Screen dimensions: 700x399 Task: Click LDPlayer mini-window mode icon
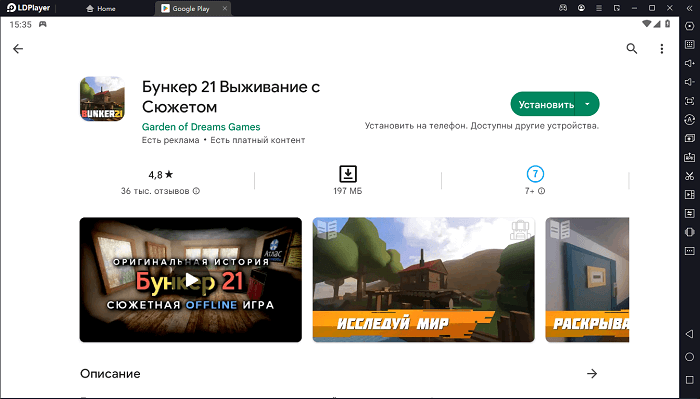click(617, 8)
